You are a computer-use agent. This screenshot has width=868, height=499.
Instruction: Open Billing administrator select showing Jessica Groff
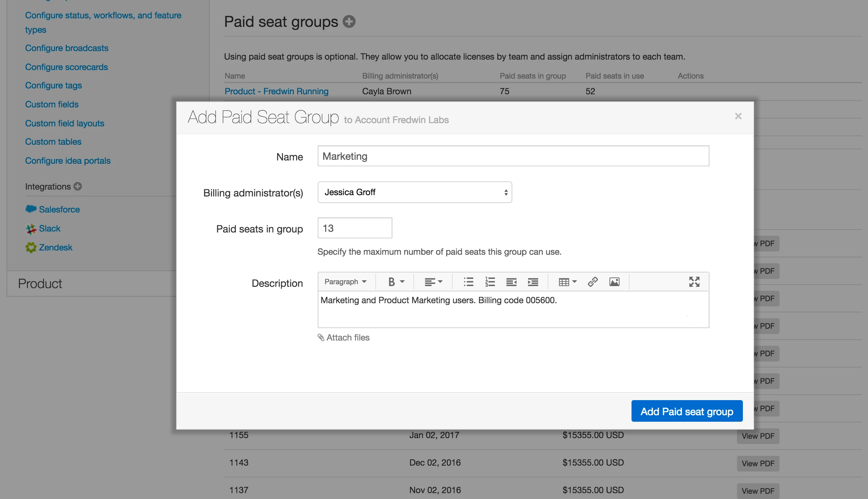coord(414,192)
